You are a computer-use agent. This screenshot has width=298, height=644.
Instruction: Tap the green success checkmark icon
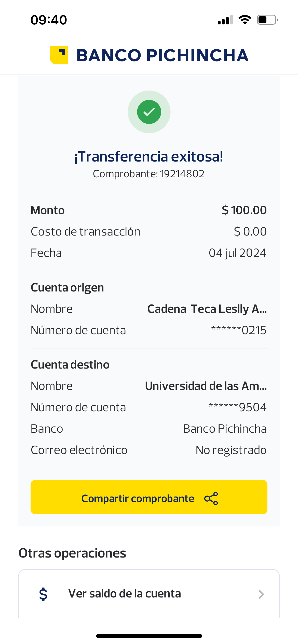[x=149, y=112]
